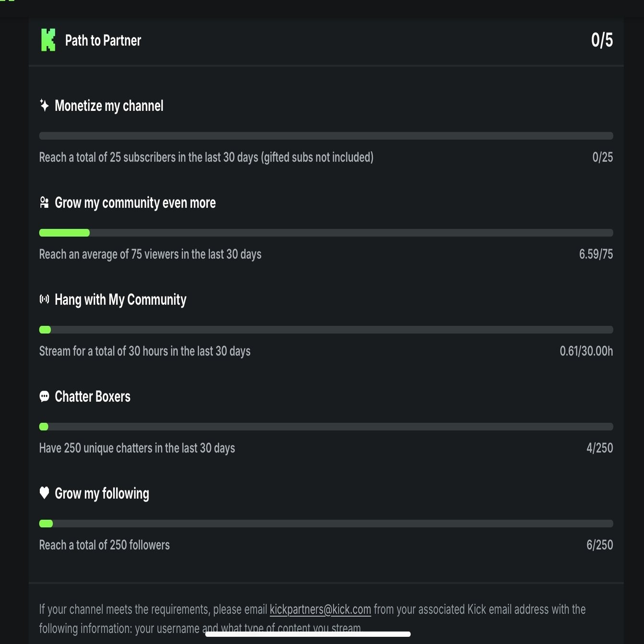Click the broadcast icon beside Hang with My Community

(x=44, y=299)
